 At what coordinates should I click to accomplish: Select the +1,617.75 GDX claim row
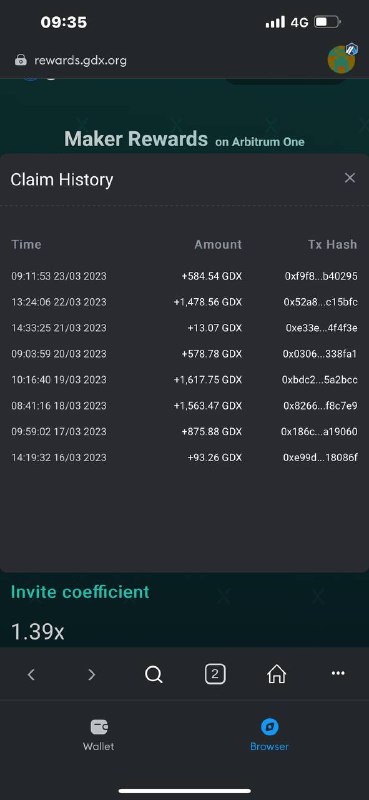184,380
